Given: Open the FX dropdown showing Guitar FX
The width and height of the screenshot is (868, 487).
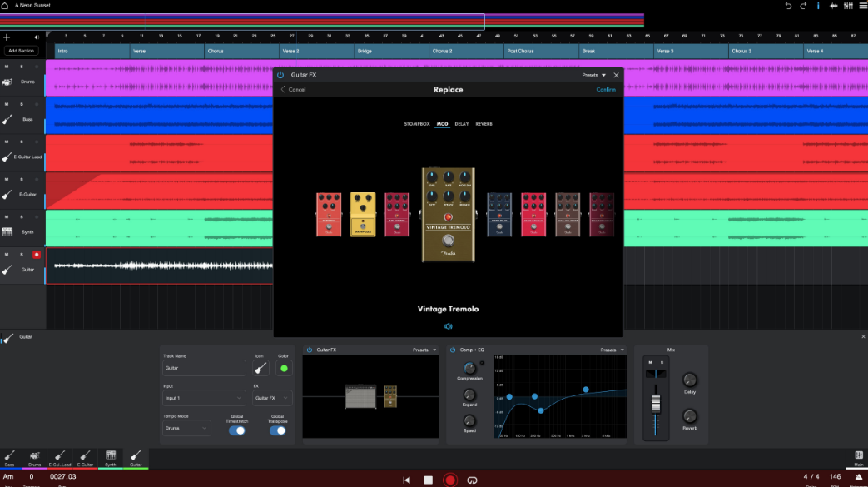Looking at the screenshot, I should [271, 398].
